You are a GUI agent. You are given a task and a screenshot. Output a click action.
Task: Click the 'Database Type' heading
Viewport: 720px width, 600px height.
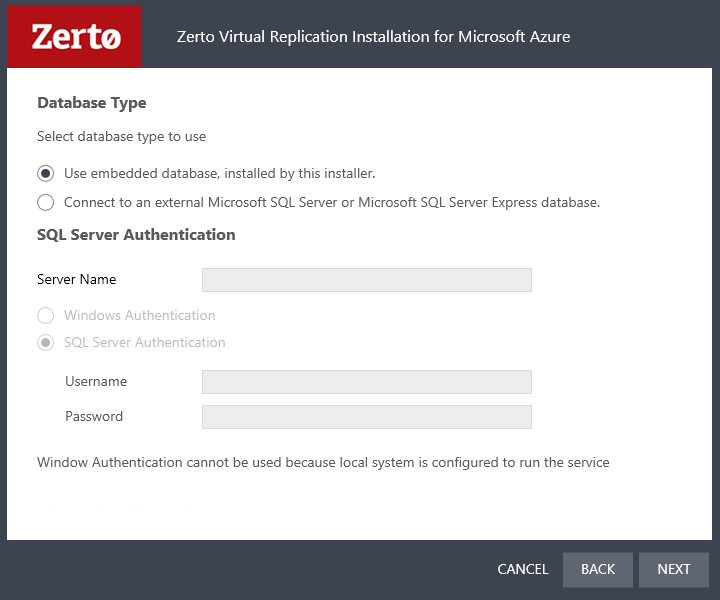coord(92,103)
